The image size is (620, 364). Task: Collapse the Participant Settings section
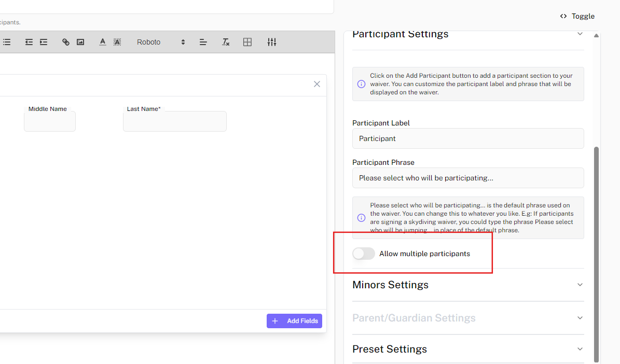coord(580,34)
